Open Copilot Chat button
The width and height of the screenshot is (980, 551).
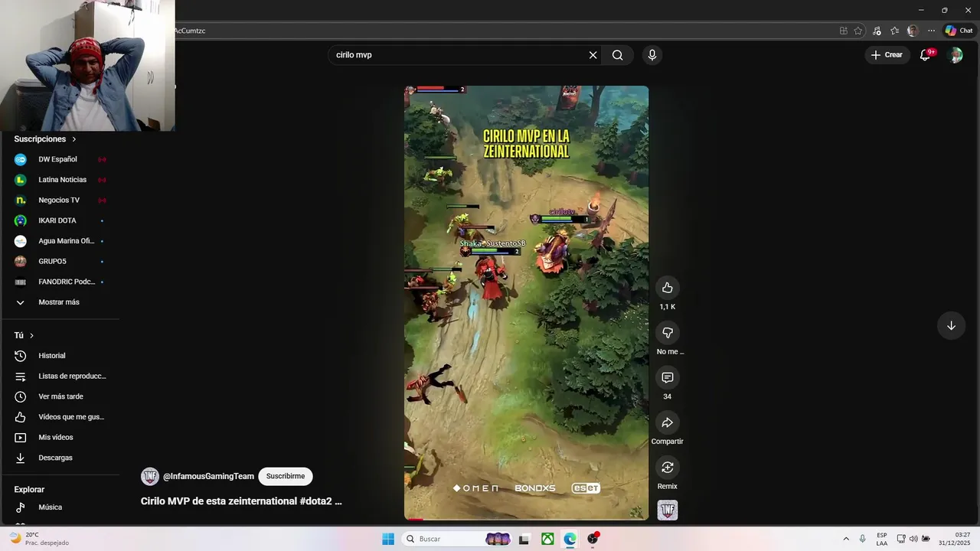(x=959, y=31)
